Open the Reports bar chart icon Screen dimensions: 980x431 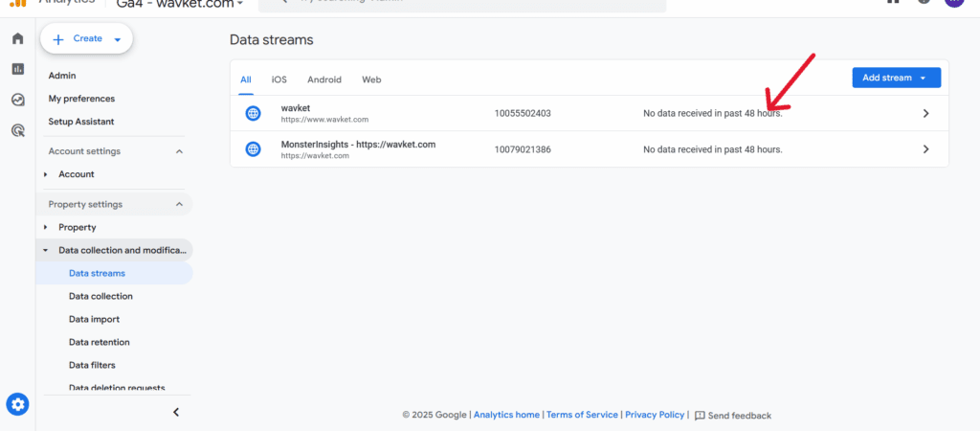tap(17, 69)
